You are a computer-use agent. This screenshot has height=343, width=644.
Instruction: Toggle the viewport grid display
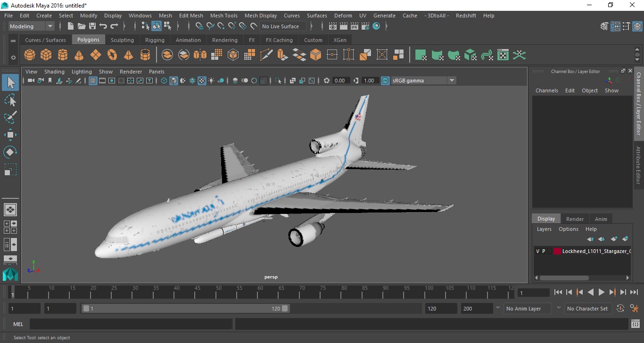click(93, 81)
